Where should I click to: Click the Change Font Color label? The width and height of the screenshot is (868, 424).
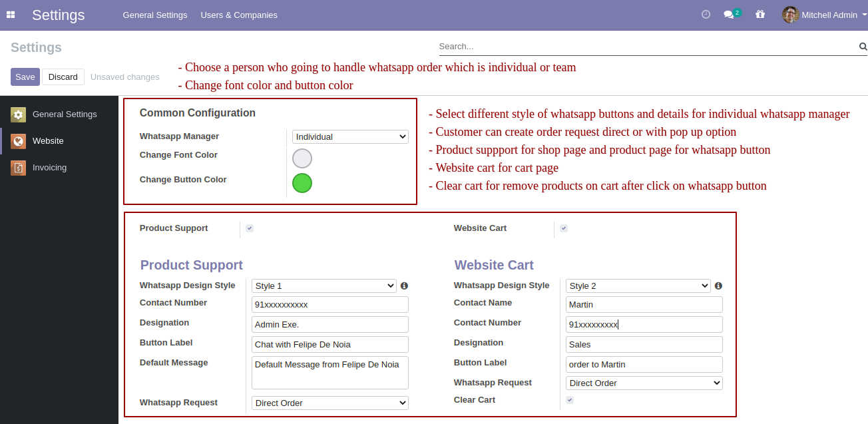point(178,155)
